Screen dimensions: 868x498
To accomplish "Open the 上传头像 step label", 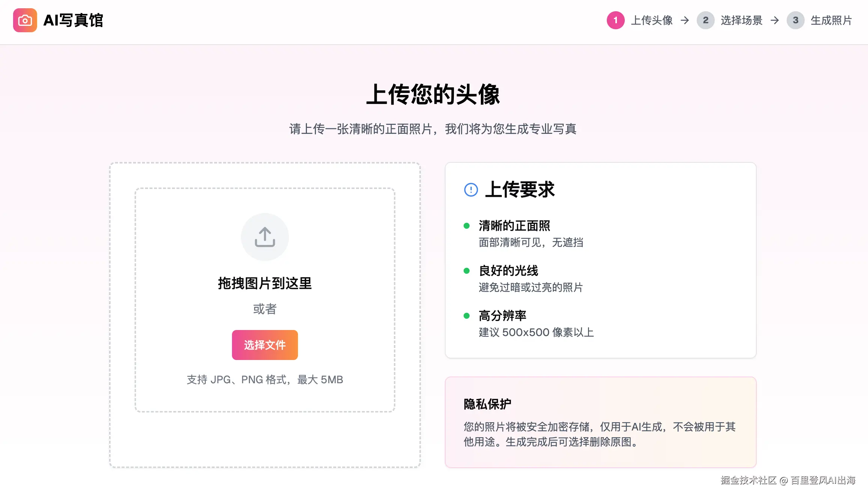I will pyautogui.click(x=652, y=20).
